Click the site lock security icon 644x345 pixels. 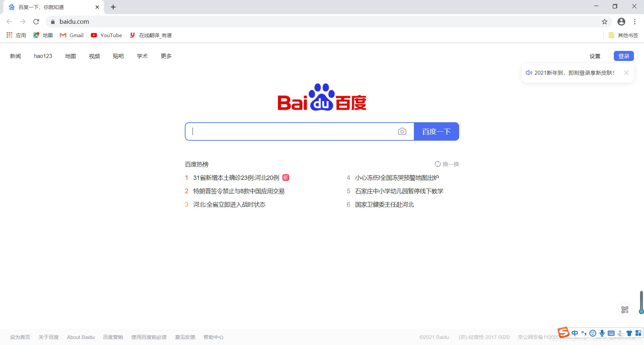pos(53,22)
